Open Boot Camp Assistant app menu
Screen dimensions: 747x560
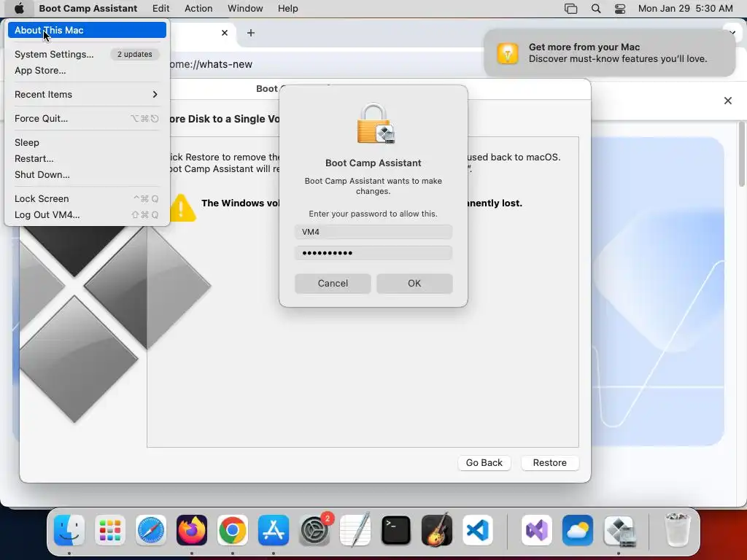click(x=88, y=8)
